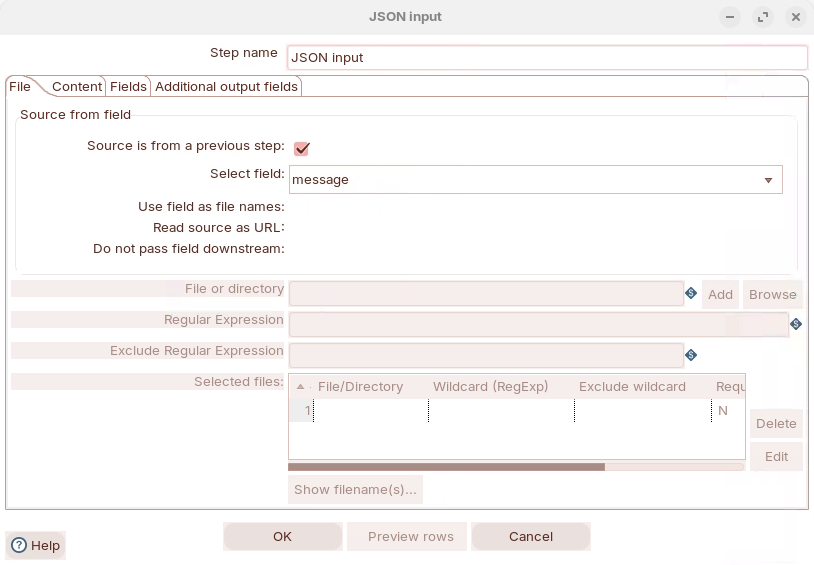The width and height of the screenshot is (814, 565).
Task: Click the Help question mark icon
Action: (19, 545)
